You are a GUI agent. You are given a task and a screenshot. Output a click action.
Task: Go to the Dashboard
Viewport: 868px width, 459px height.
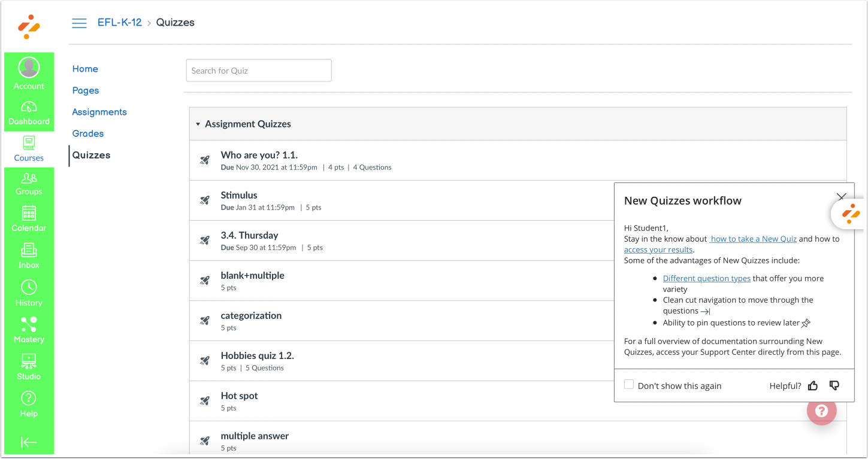coord(29,113)
